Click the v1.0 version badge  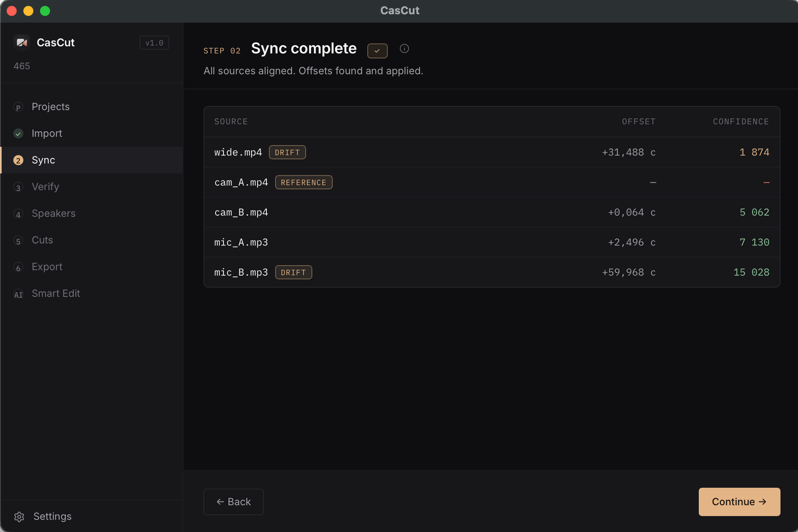pyautogui.click(x=154, y=43)
